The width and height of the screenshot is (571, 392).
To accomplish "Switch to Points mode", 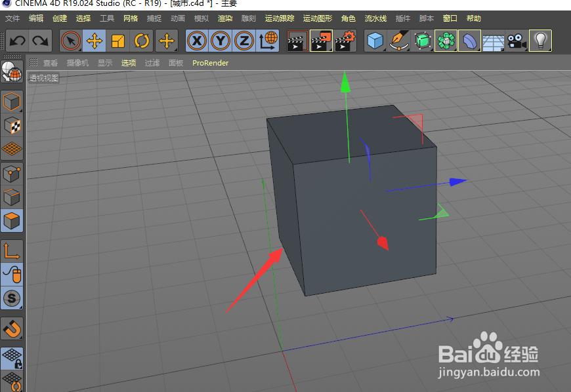I will pyautogui.click(x=12, y=174).
